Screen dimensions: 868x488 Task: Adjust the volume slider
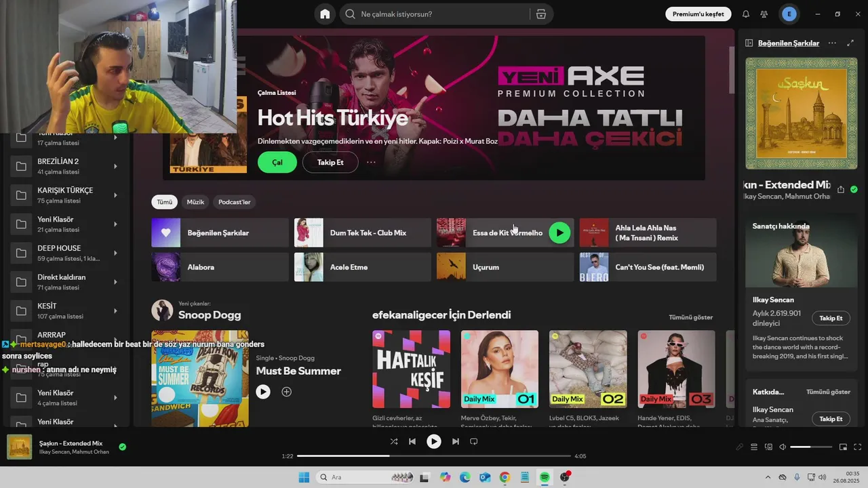(x=811, y=447)
